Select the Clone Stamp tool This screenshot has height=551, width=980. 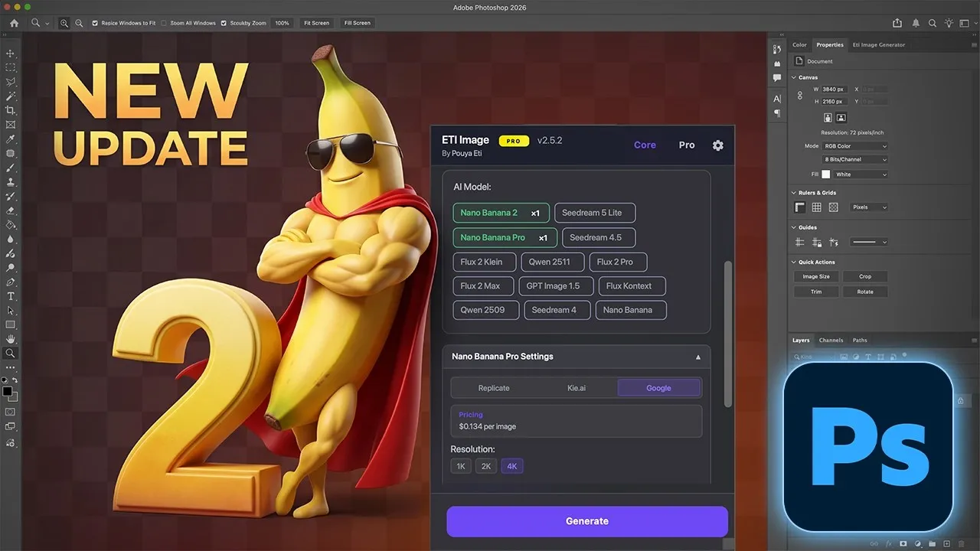(11, 182)
